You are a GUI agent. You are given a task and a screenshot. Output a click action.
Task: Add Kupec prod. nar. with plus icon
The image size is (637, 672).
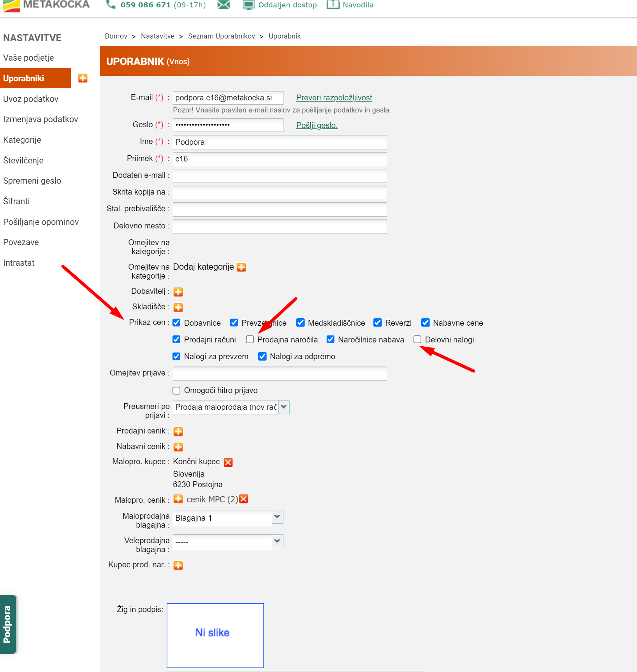[x=178, y=565]
